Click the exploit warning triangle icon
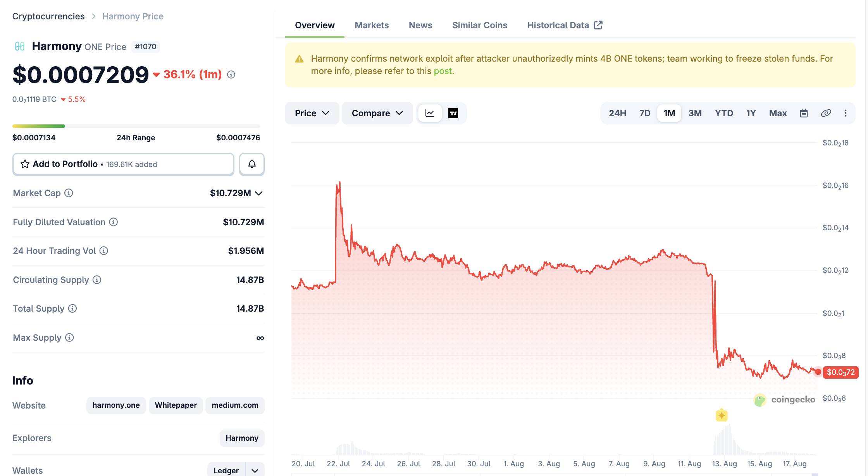The image size is (868, 476). tap(299, 59)
